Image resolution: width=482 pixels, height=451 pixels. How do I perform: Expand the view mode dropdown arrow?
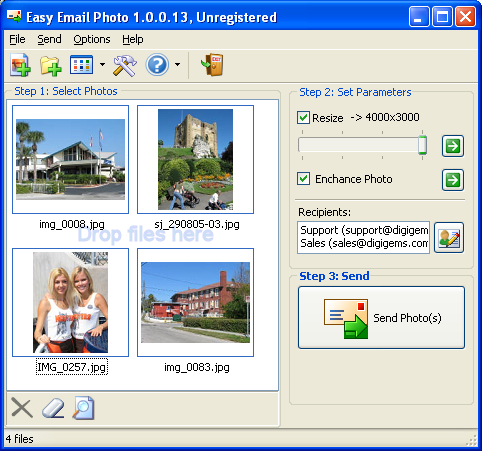tap(102, 65)
